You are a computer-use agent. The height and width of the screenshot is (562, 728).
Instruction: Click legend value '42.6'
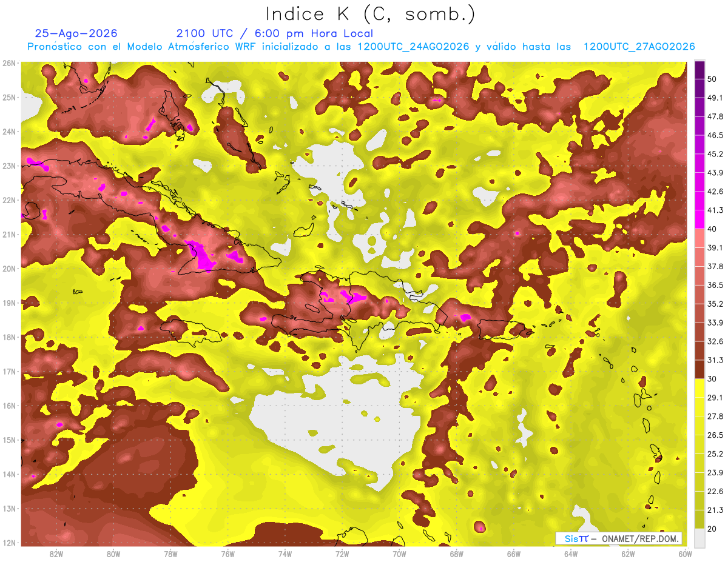click(715, 191)
